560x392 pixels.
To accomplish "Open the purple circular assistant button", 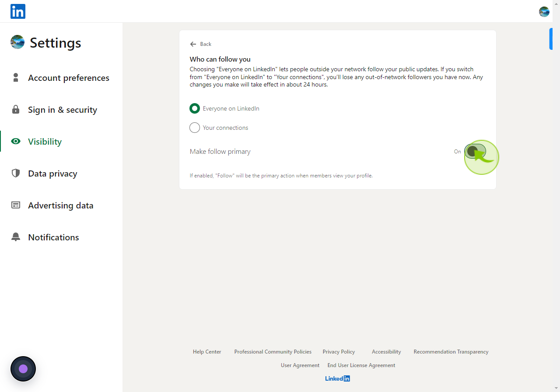I will (23, 369).
